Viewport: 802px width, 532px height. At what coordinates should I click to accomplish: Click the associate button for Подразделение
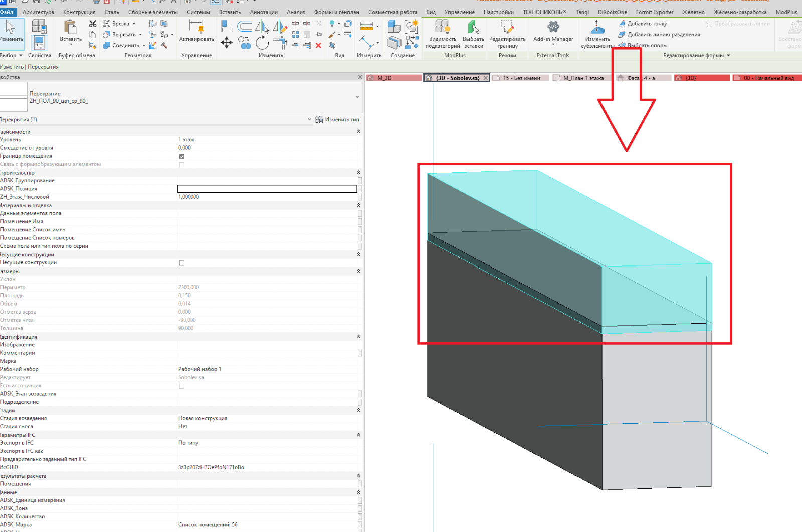click(x=360, y=402)
